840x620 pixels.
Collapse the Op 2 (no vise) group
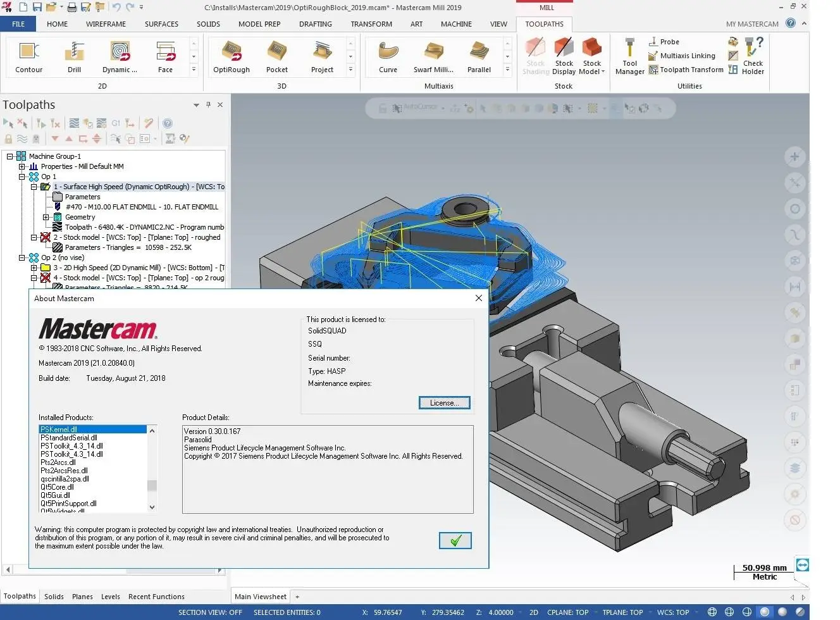pos(22,257)
